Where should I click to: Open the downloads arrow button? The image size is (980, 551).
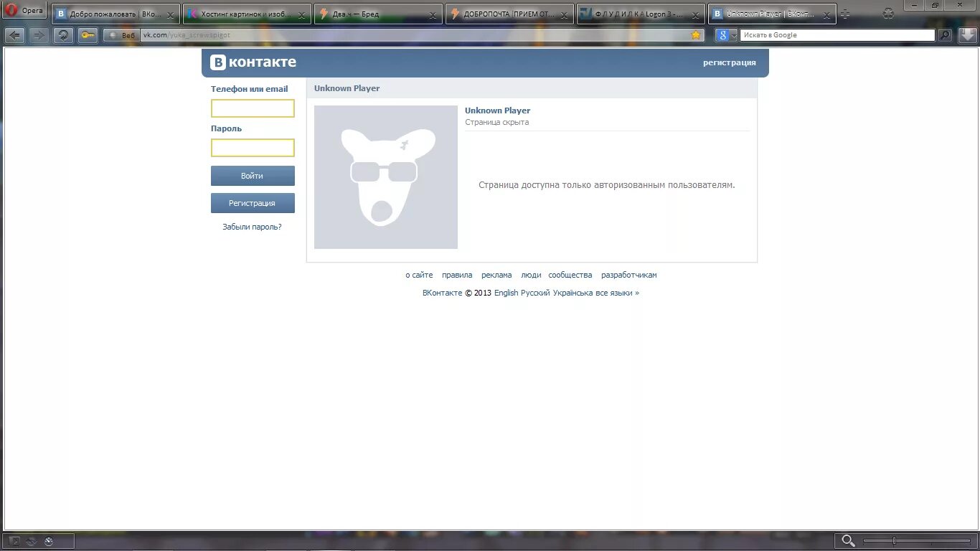968,35
